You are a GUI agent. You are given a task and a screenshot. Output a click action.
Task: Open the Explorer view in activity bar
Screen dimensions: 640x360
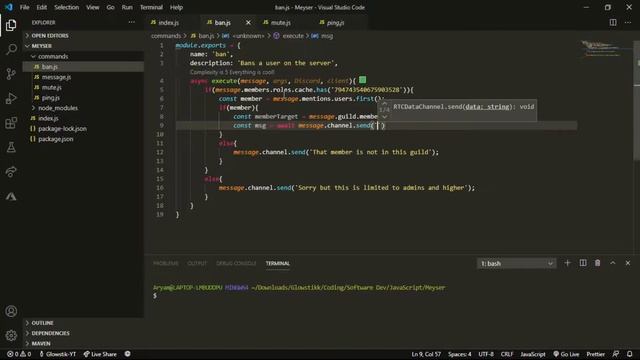click(11, 25)
